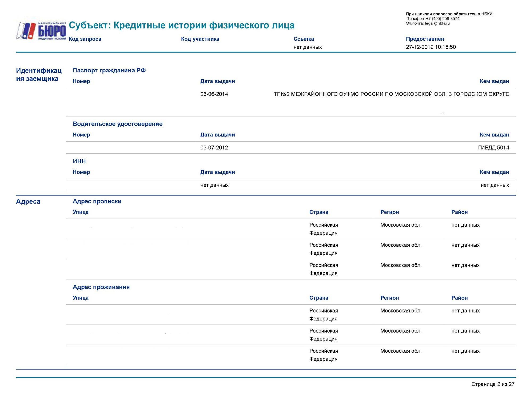Screen dimensions: 532x411
Task: Click the 'Идентификация заемщика' section heading
Action: click(x=39, y=74)
